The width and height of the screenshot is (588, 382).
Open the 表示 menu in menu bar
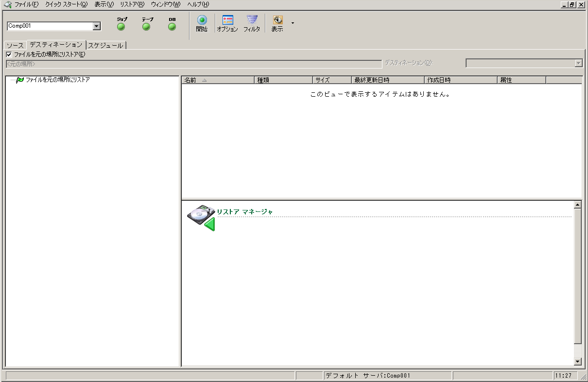click(x=104, y=4)
